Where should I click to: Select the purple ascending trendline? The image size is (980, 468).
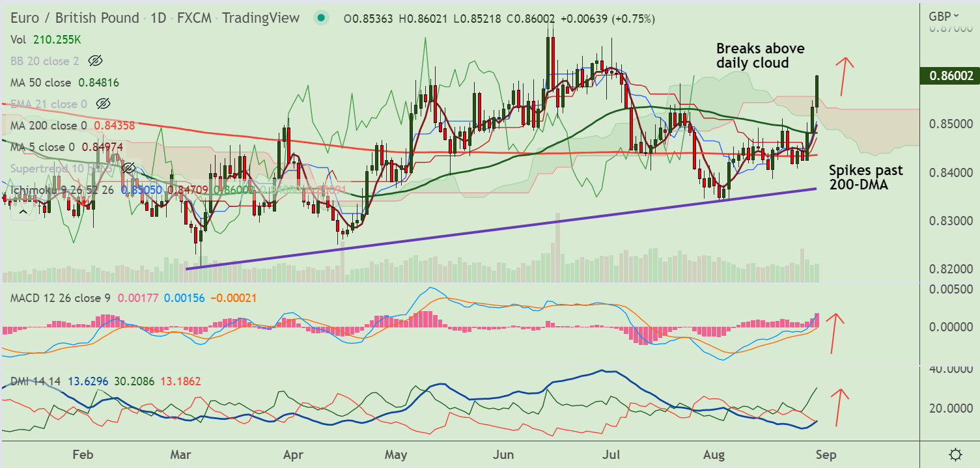coord(501,228)
